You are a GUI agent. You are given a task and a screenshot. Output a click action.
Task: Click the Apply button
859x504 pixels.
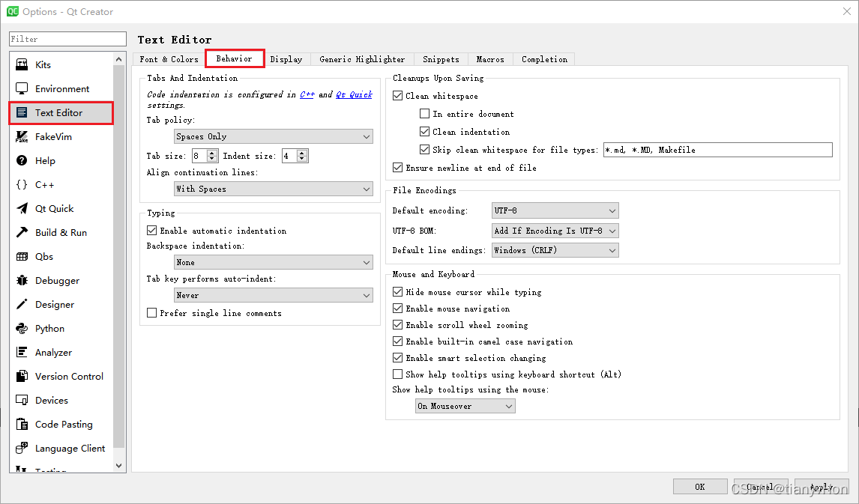[x=822, y=487]
